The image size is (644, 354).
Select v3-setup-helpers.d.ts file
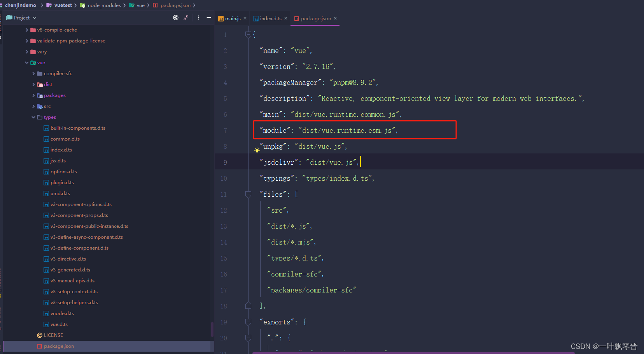[74, 303]
